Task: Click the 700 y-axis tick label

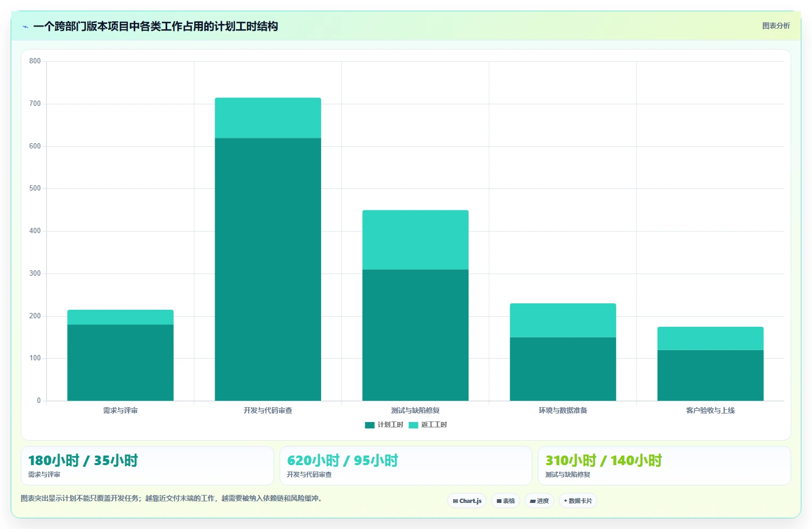Action: click(x=35, y=104)
